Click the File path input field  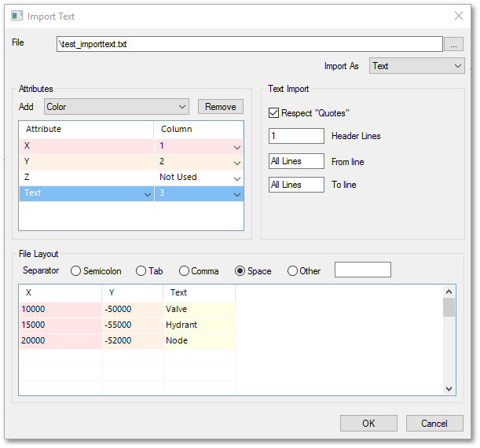click(x=250, y=44)
